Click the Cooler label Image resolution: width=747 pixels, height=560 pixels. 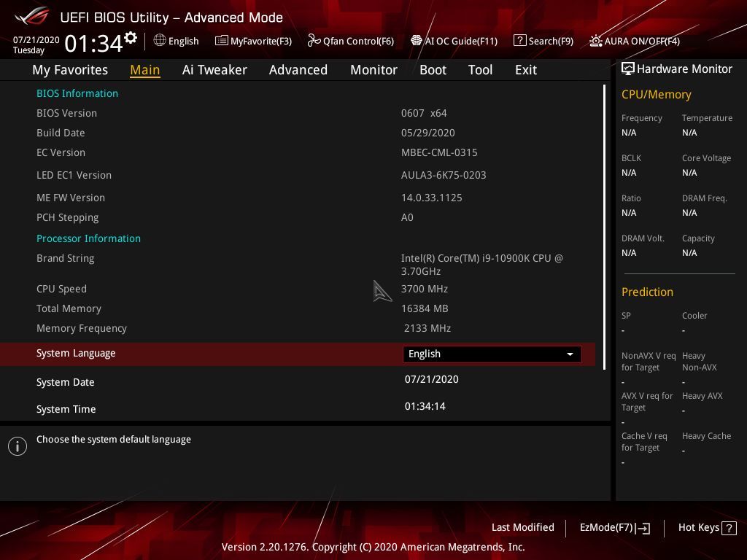[694, 316]
